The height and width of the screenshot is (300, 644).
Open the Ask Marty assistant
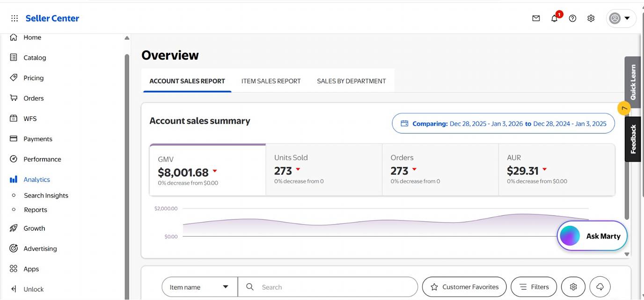pyautogui.click(x=592, y=236)
